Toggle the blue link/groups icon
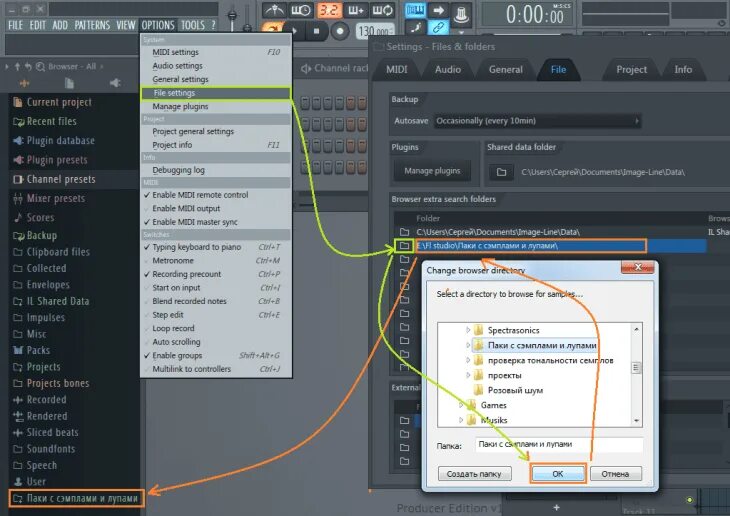Screen dimensions: 730x516 (x=438, y=28)
